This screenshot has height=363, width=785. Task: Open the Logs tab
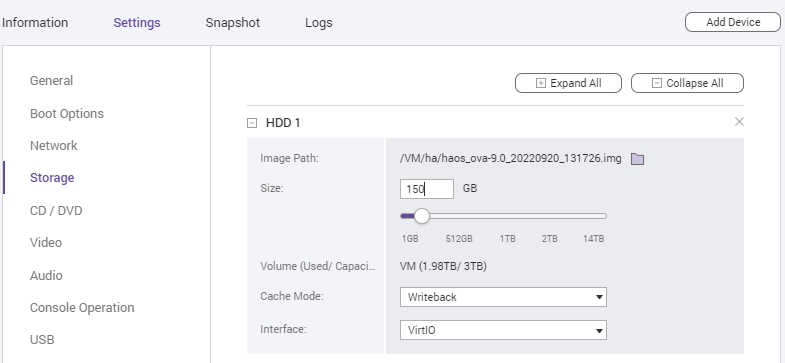(318, 23)
